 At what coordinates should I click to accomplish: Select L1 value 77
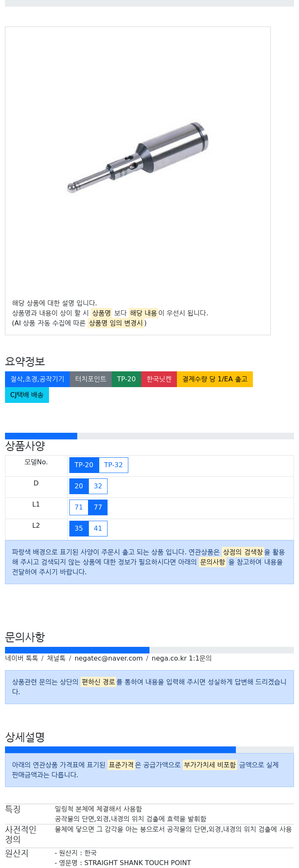coord(98,507)
